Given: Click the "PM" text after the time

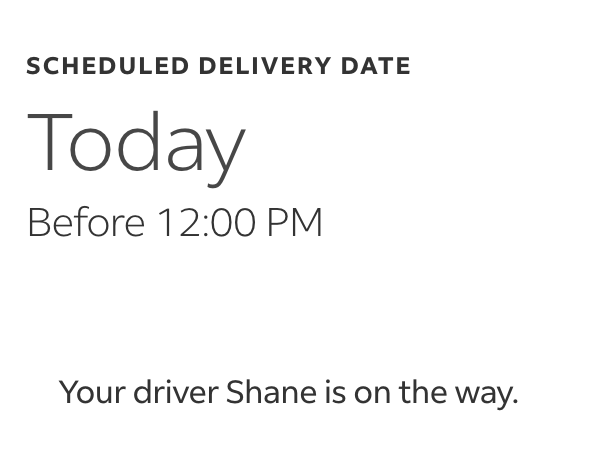Looking at the screenshot, I should (x=295, y=222).
